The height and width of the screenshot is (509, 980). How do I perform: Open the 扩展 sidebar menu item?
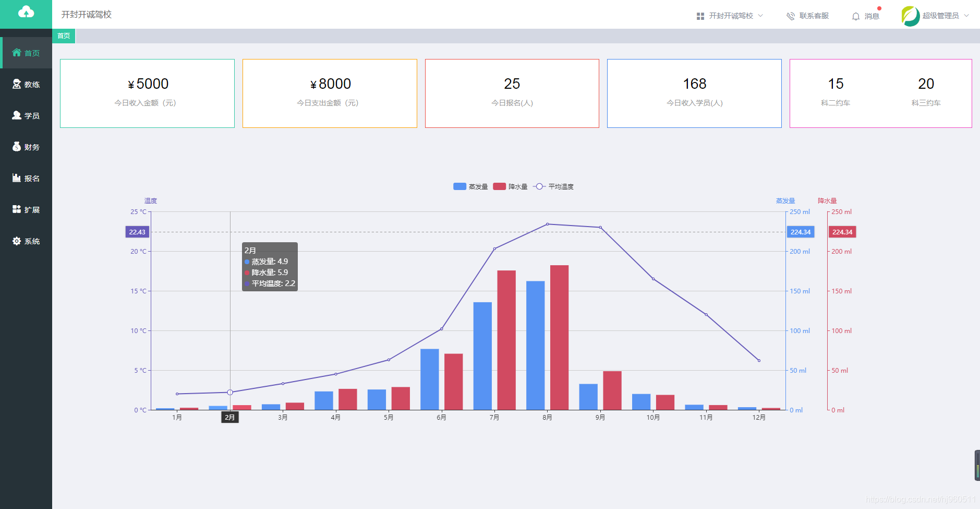26,209
